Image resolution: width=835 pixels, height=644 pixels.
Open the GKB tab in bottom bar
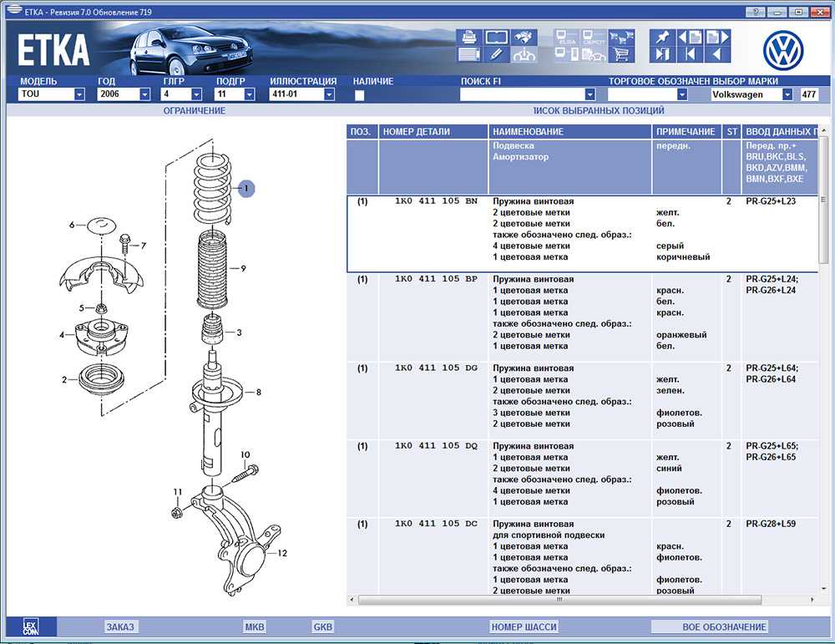pyautogui.click(x=322, y=626)
